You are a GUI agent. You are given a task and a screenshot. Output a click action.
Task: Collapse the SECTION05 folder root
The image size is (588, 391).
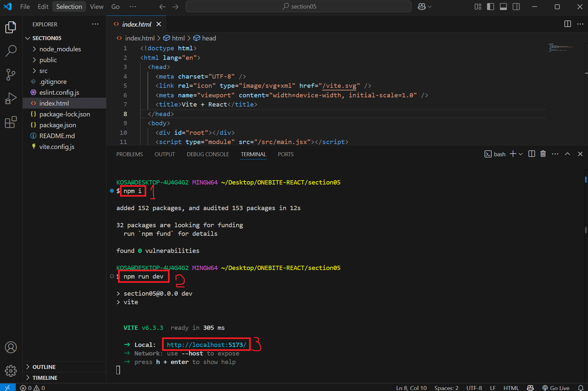(64, 38)
